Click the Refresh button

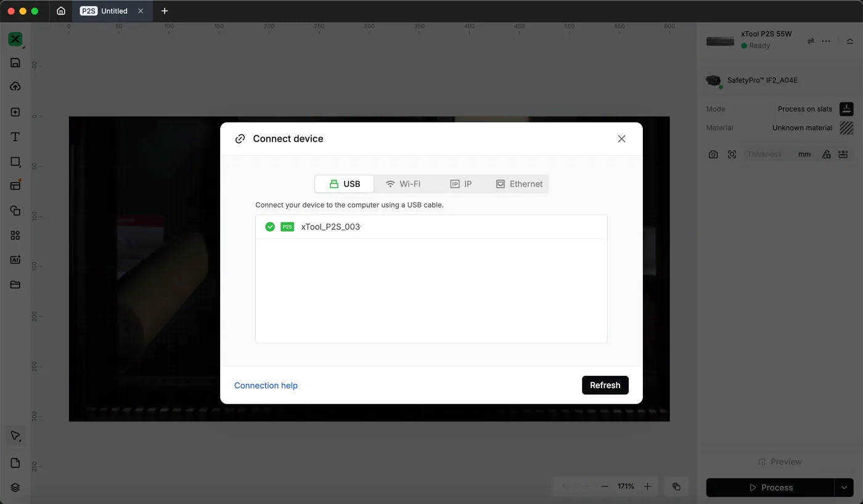pyautogui.click(x=605, y=385)
